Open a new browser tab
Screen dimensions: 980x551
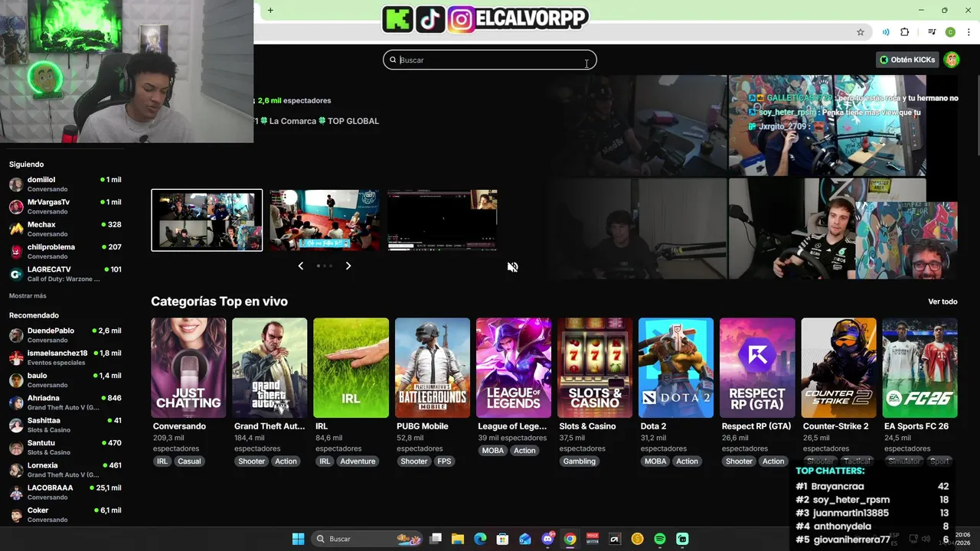270,10
